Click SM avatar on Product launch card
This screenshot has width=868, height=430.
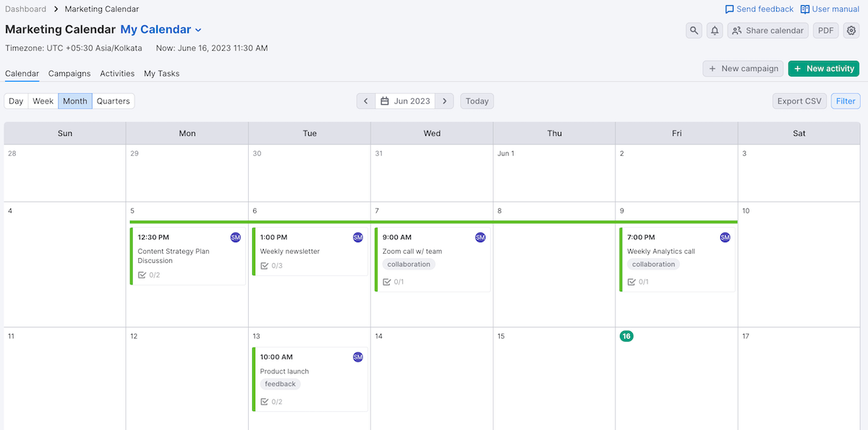[358, 357]
